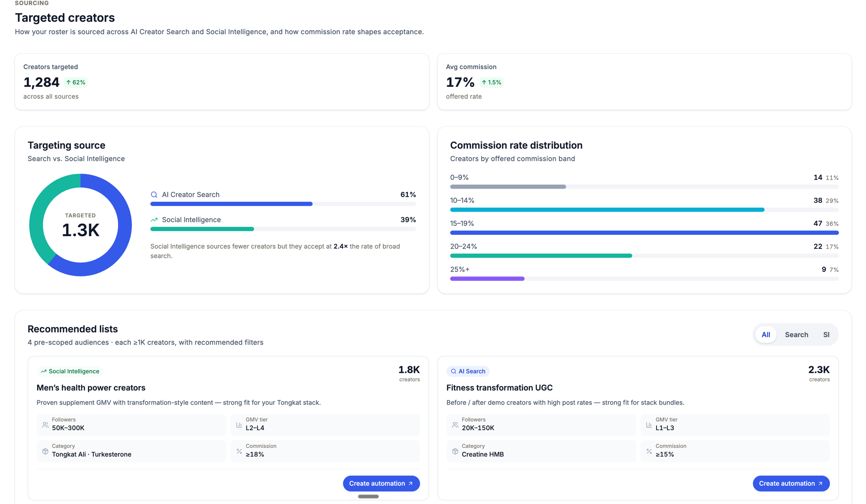Image resolution: width=866 pixels, height=504 pixels.
Task: Click the 10–14% commission band bar
Action: click(644, 210)
